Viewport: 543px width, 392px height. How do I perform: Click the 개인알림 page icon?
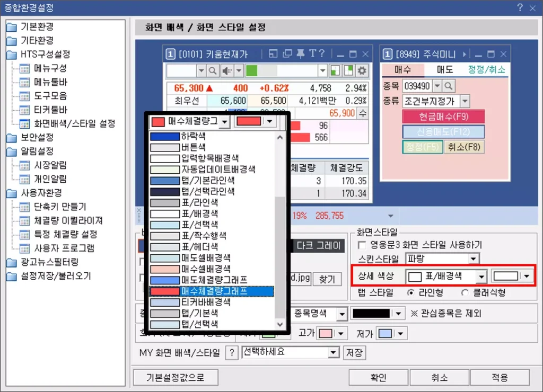[x=24, y=179]
